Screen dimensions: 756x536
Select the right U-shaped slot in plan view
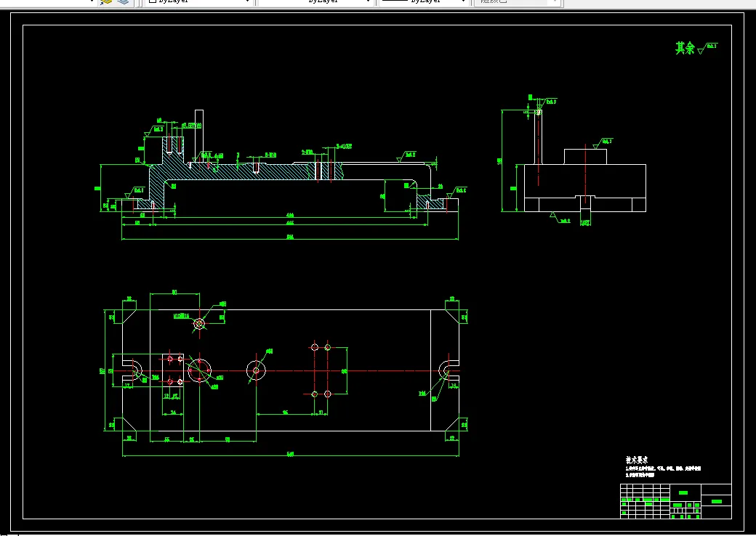coord(449,370)
